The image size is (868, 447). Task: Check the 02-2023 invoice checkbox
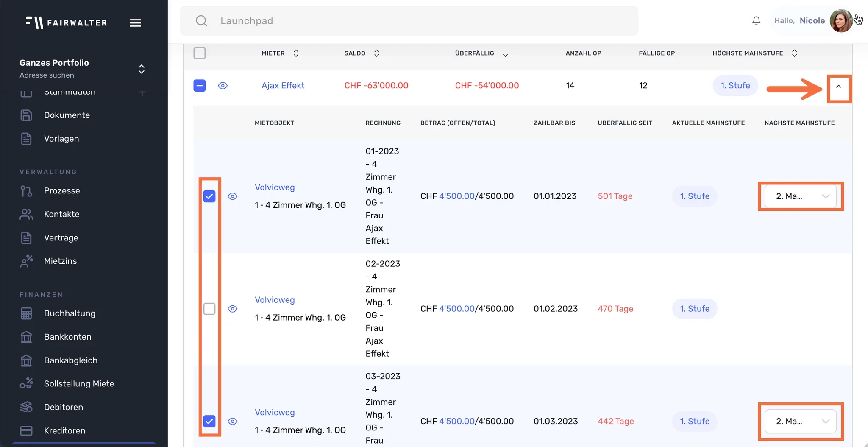pos(209,309)
